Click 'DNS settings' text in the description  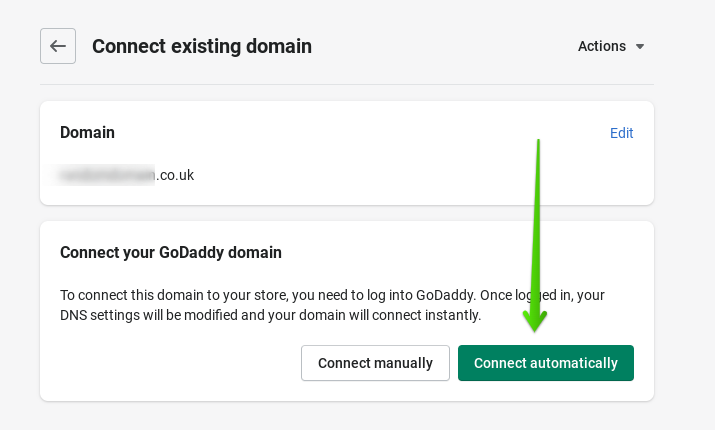(x=101, y=315)
